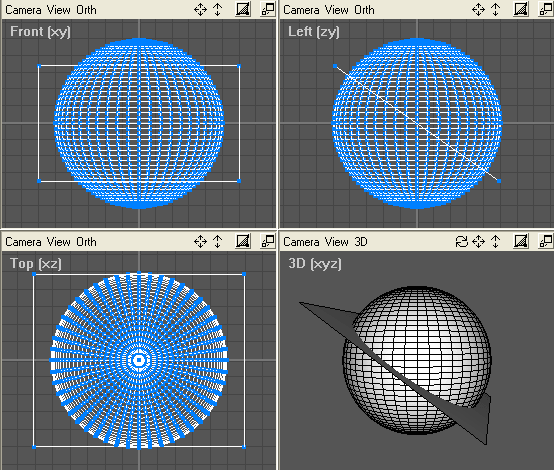Maximize the Front (xy) viewport pane
Viewport: 554px width, 470px height.
click(268, 9)
